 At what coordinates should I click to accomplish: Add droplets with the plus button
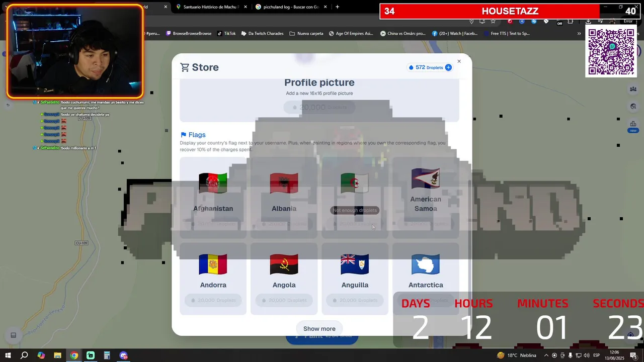pyautogui.click(x=448, y=67)
